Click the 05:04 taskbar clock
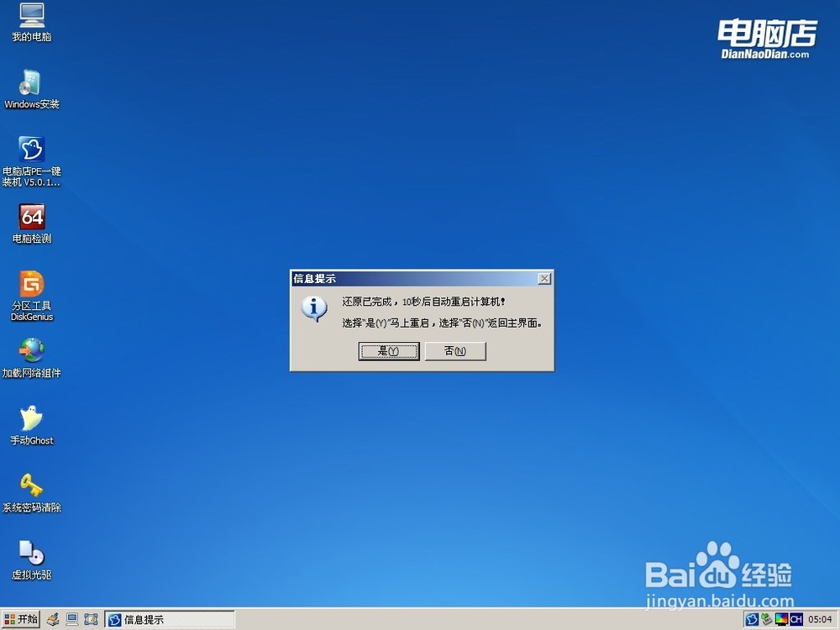The height and width of the screenshot is (630, 840). pos(820,619)
